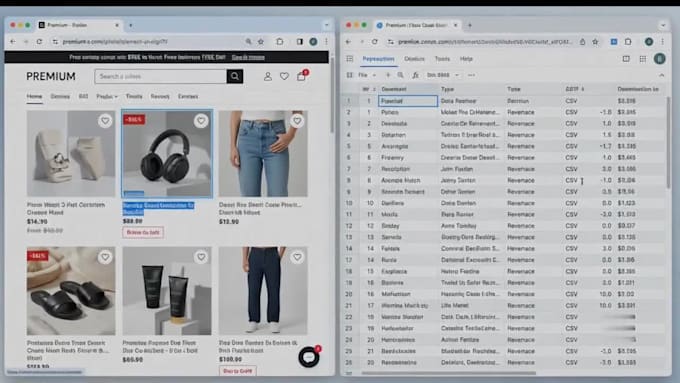This screenshot has width=680, height=383.
Task: Open kebab menu in left browser window
Action: (326, 42)
